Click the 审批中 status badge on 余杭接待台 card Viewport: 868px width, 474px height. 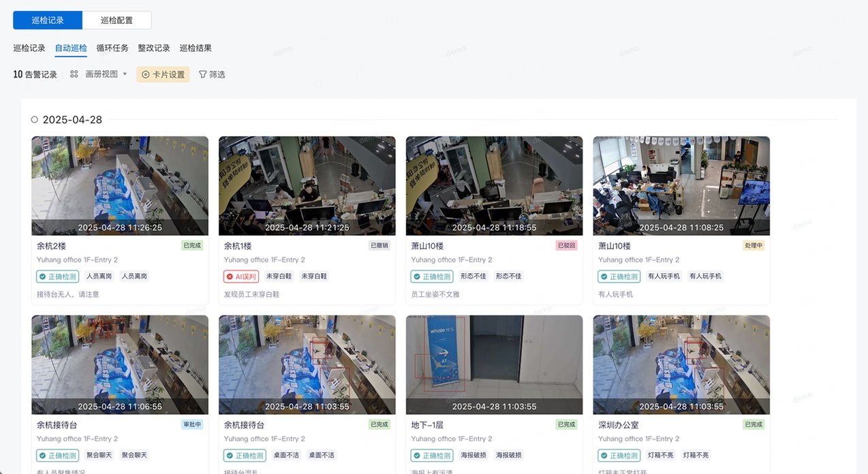click(192, 425)
